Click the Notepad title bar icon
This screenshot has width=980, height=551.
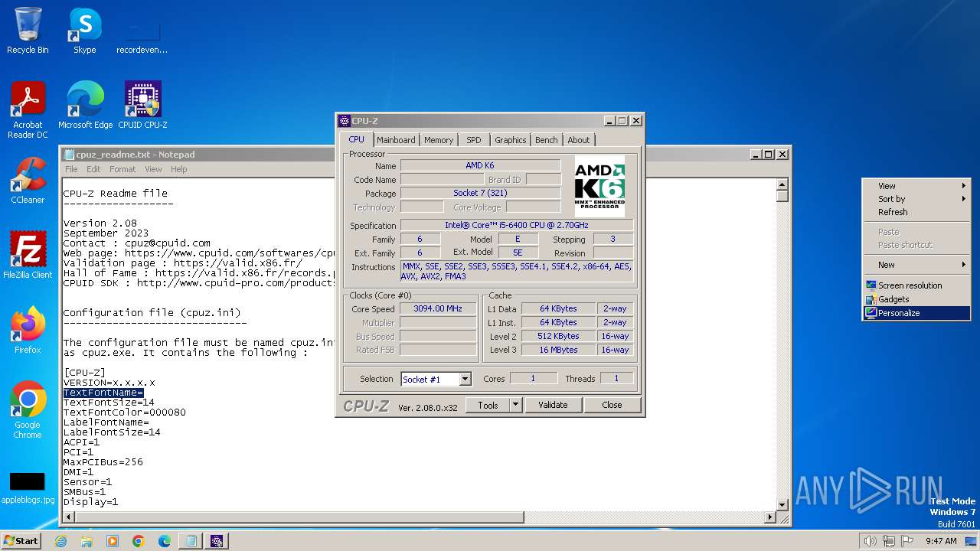(x=69, y=154)
